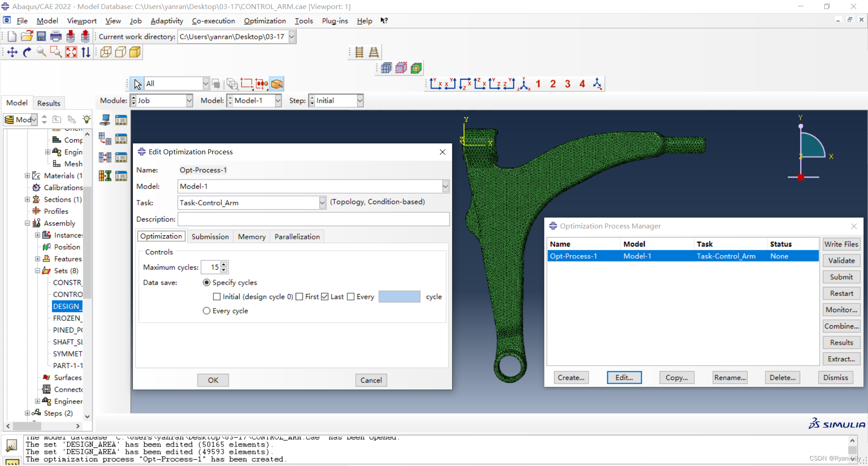This screenshot has height=466, width=868.
Task: Apply saved view 2
Action: tap(553, 84)
